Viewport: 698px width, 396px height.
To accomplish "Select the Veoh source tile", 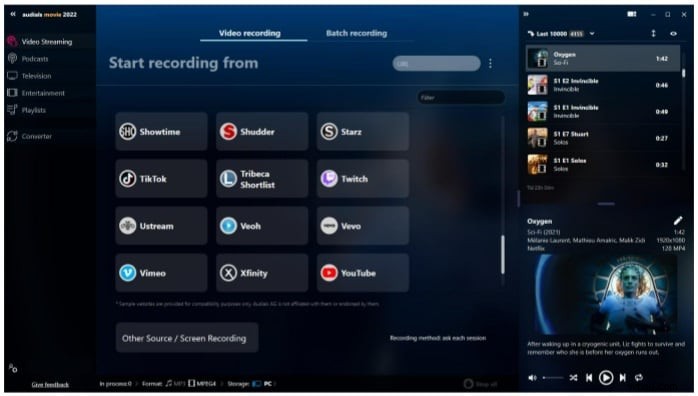I will [262, 226].
